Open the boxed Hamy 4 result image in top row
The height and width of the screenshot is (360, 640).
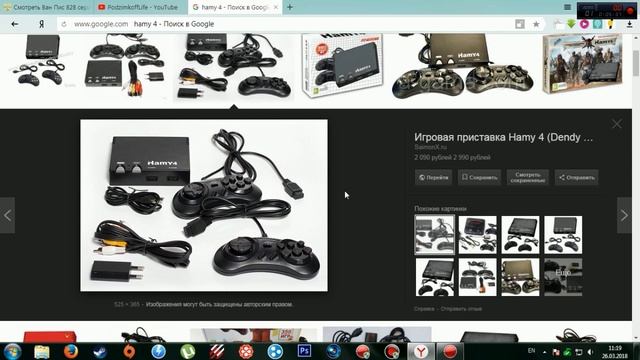point(342,65)
